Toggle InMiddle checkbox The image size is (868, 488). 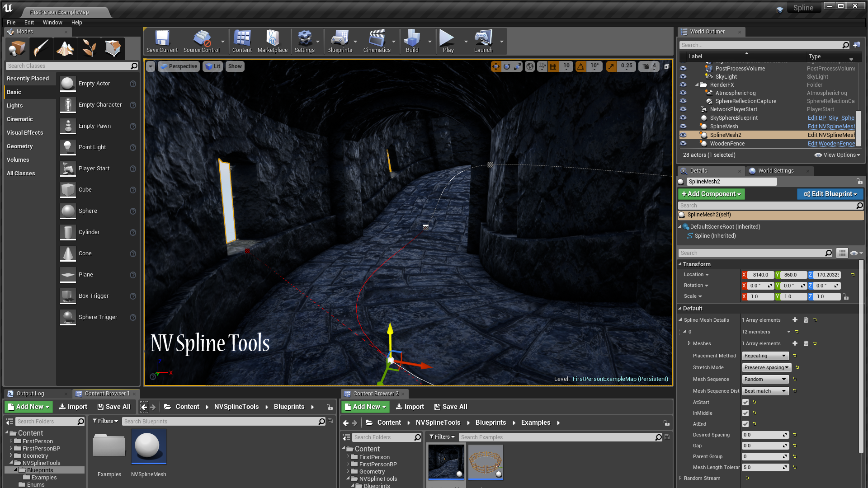tap(745, 413)
